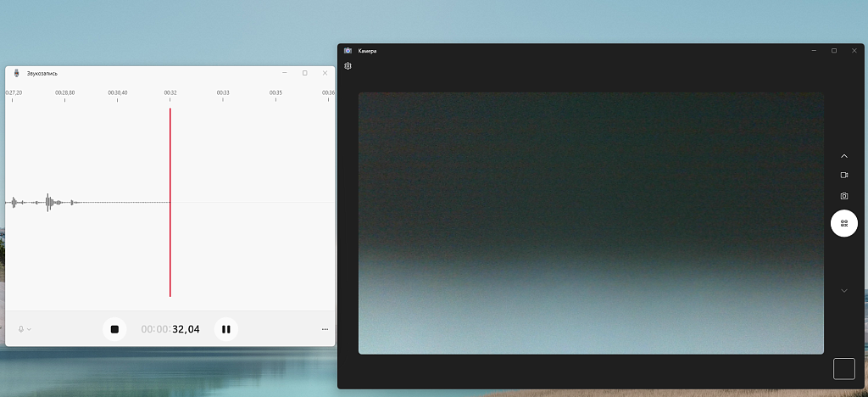Click the red playhead marker in waveform
Screen dimensions: 868x397
point(170,202)
